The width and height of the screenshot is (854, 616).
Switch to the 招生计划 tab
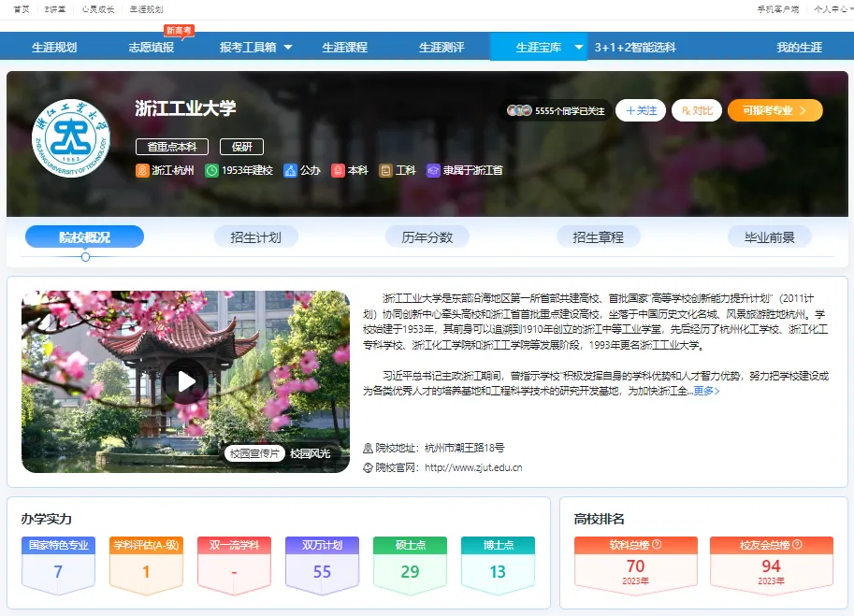[x=256, y=236]
